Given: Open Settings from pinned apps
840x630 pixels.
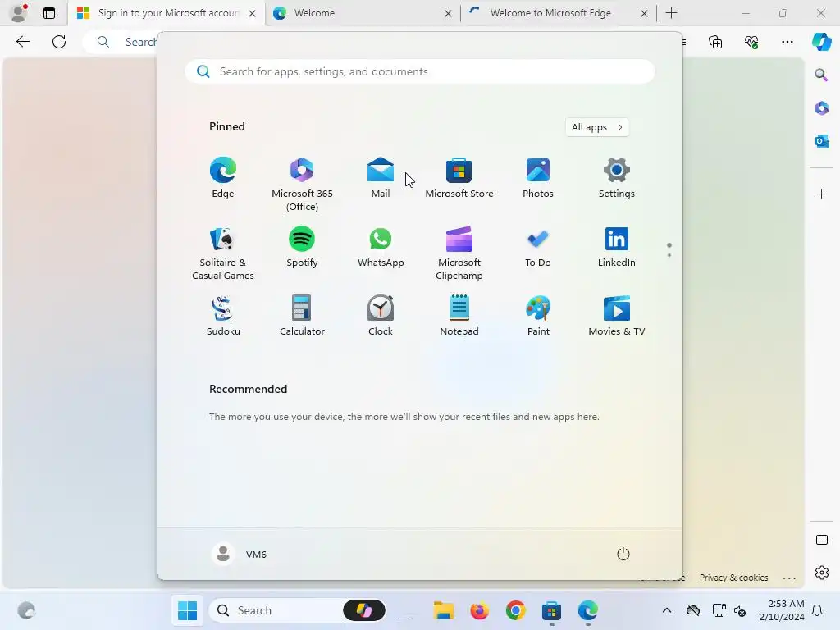Looking at the screenshot, I should click(617, 178).
